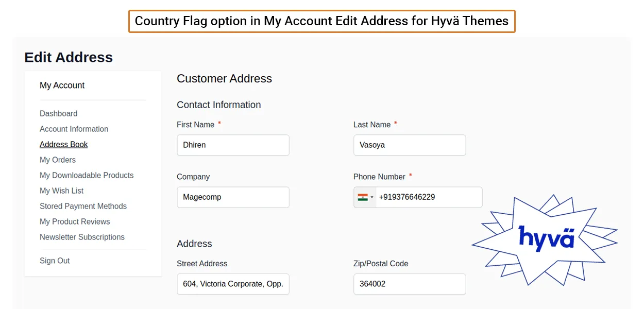644x309 pixels.
Task: Click the Hyvä logo badge
Action: pos(545,238)
